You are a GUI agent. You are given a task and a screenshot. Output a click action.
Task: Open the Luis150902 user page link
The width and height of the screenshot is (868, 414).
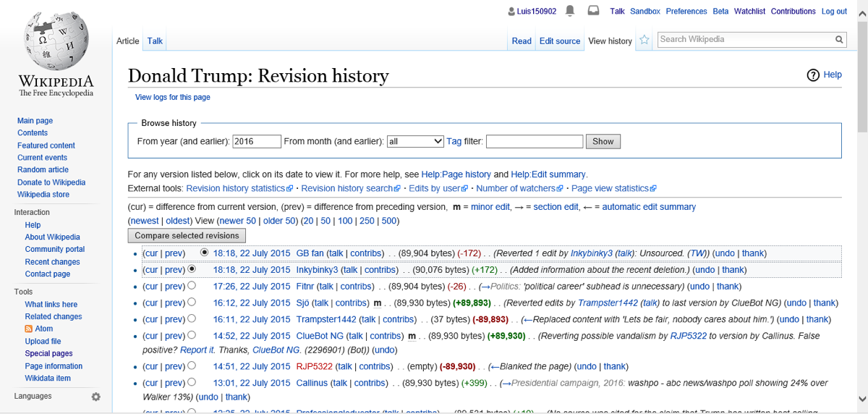pyautogui.click(x=536, y=12)
